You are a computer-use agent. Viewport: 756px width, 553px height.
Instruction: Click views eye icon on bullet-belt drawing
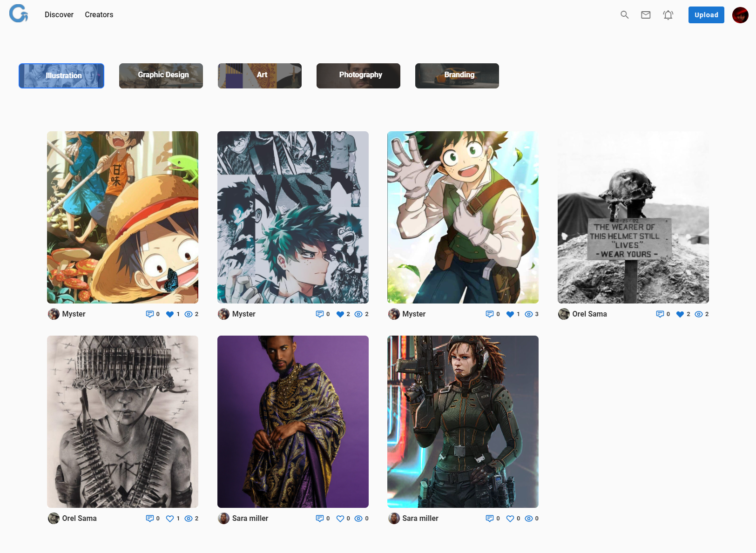[189, 519]
